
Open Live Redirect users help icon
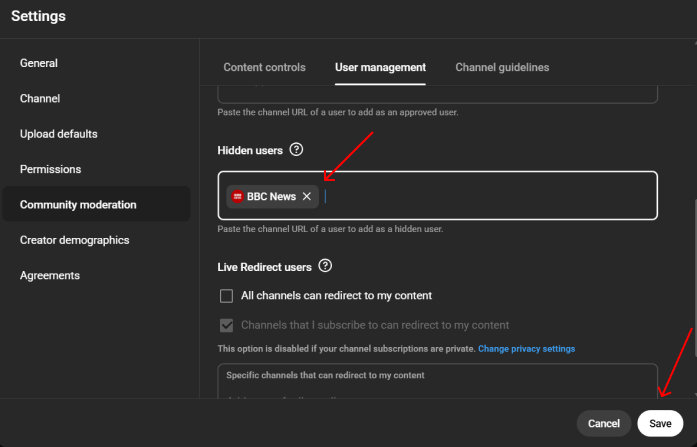coord(325,266)
